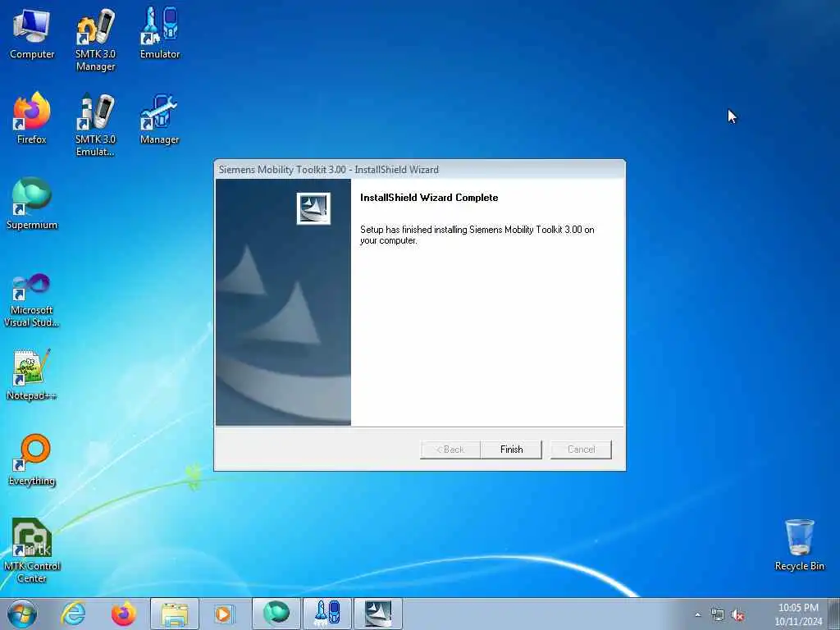The image size is (840, 630).
Task: Click the wizard title bar text
Action: click(x=328, y=169)
